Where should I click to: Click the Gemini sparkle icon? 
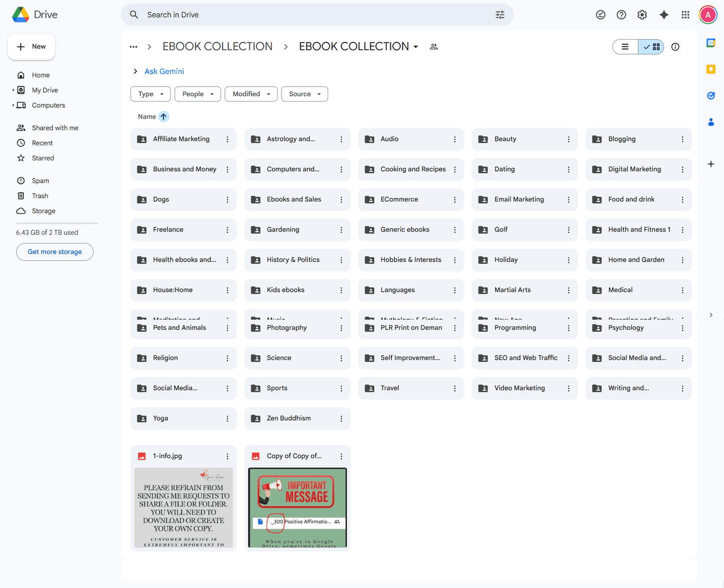click(664, 15)
